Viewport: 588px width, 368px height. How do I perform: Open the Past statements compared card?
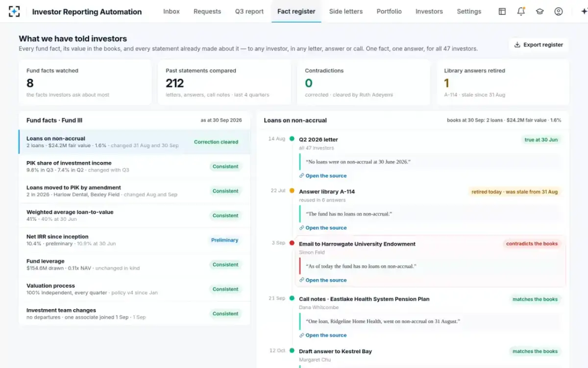point(224,82)
